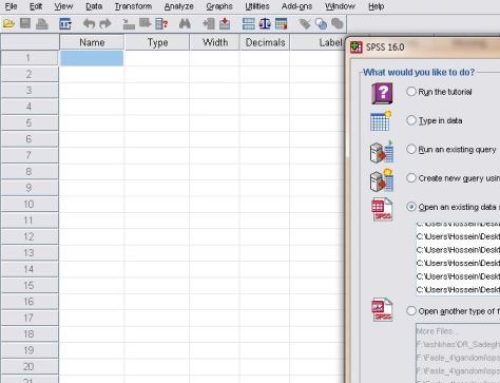Open the Data menu
Image resolution: width=500 pixels, height=383 pixels.
click(x=94, y=6)
